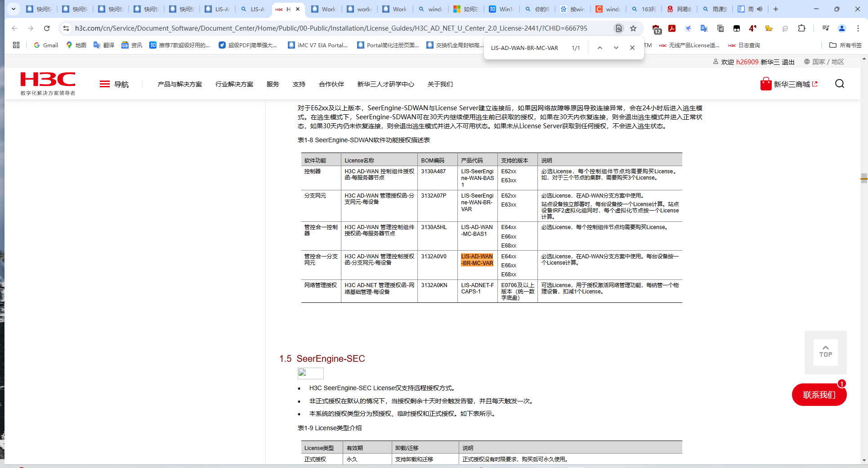Image resolution: width=868 pixels, height=468 pixels.
Task: Open the 合作伙伴 menu
Action: (x=331, y=84)
